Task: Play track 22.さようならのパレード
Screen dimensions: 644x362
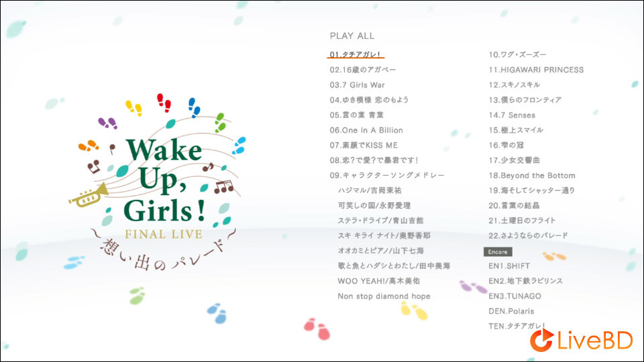Action: (528, 235)
